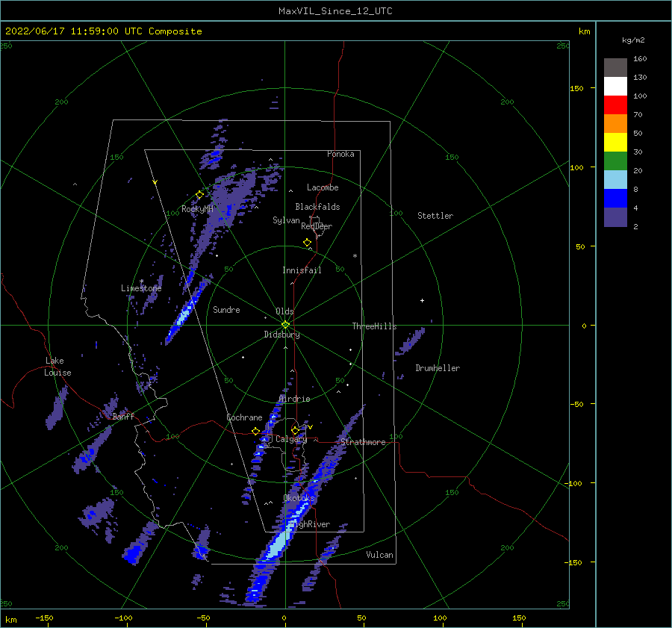Click the ThreeHills city label
672x628 pixels.
tap(375, 326)
